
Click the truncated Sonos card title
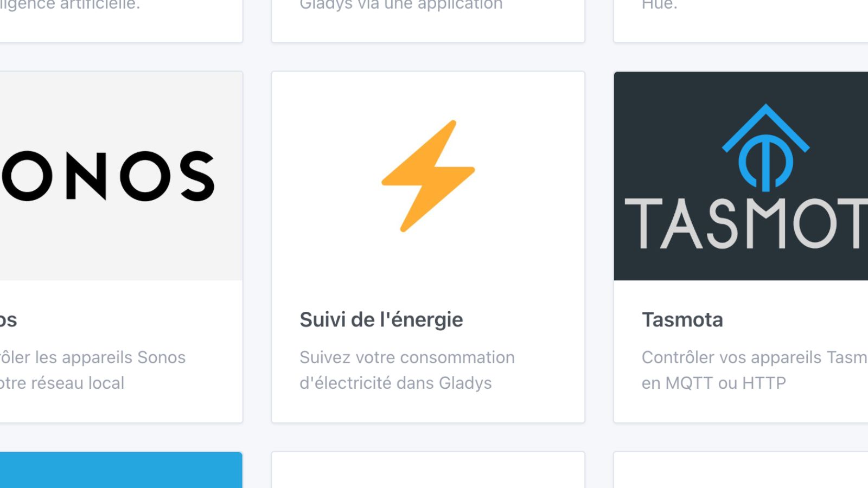click(x=9, y=320)
